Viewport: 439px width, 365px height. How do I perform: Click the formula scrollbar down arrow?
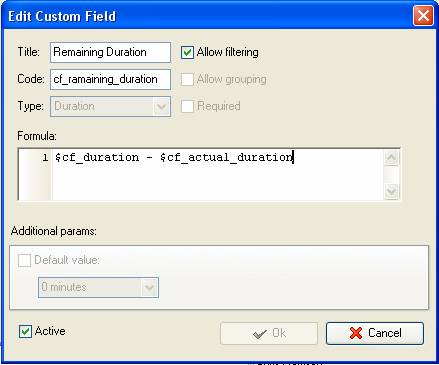click(x=391, y=191)
